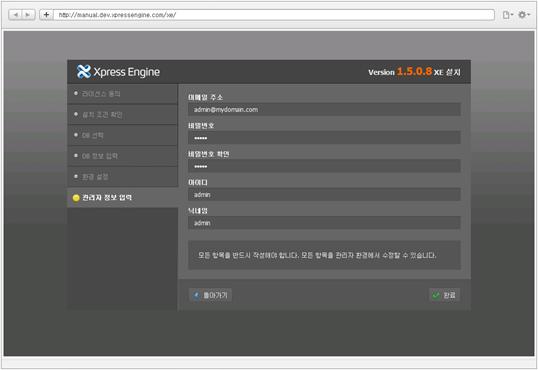The image size is (538, 370).
Task: Click the 돌아가기 back button
Action: coord(210,295)
